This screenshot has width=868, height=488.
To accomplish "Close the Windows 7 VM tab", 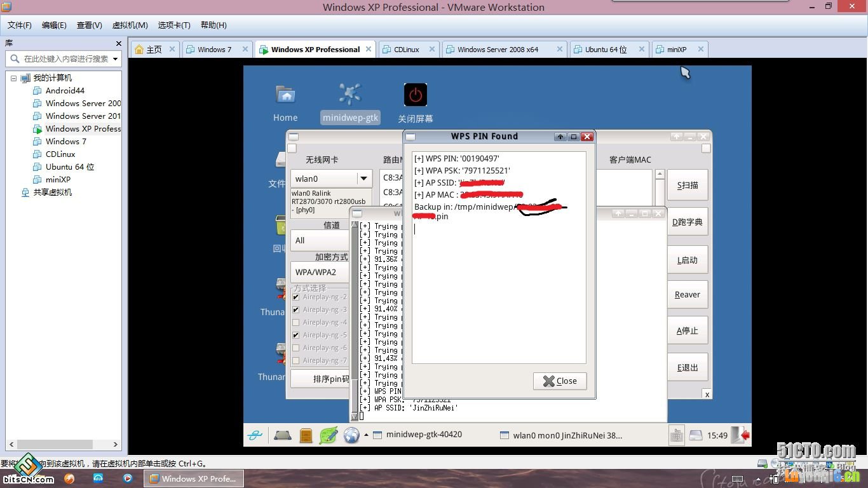I will pos(244,49).
